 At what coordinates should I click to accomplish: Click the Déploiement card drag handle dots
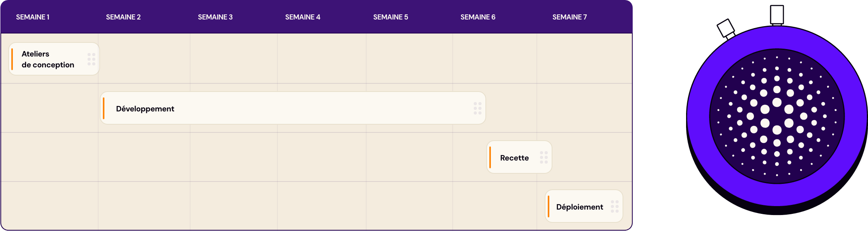[615, 206]
